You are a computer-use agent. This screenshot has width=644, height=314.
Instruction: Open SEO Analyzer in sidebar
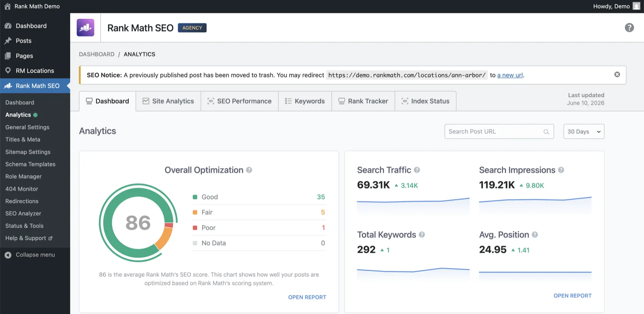(x=23, y=214)
